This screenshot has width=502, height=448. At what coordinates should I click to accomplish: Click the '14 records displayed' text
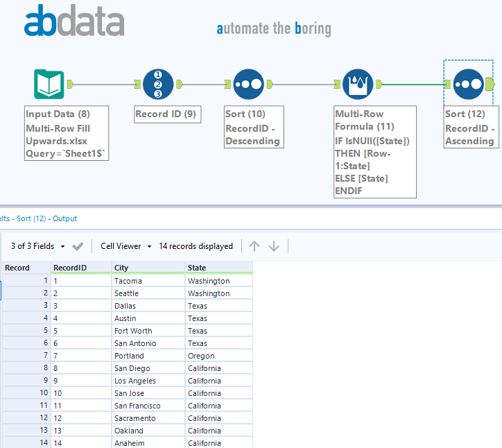[x=196, y=246]
